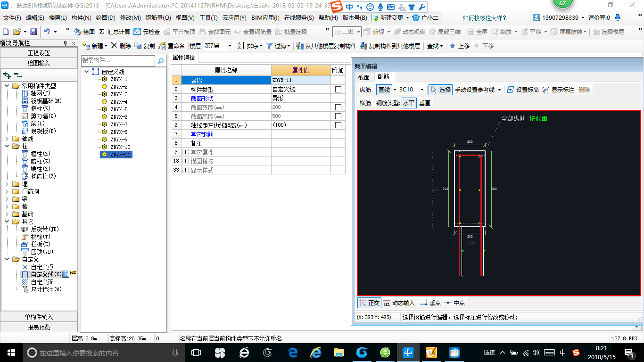Click the open folder icon
Viewport: 644px width, 362px height.
pyautogui.click(x=17, y=32)
